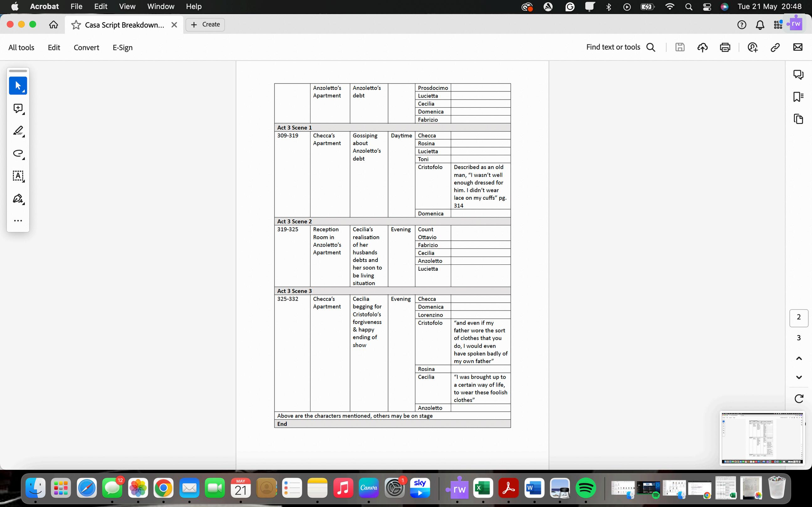Viewport: 812px width, 507px height.
Task: Go to previous page chevron up
Action: click(799, 358)
